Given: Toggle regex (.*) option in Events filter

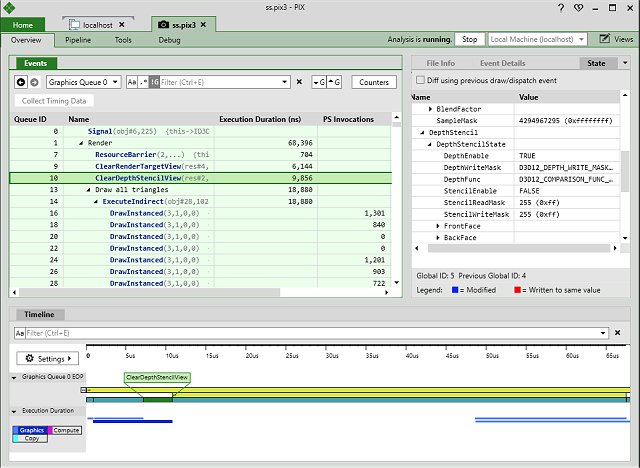Looking at the screenshot, I should click(143, 82).
